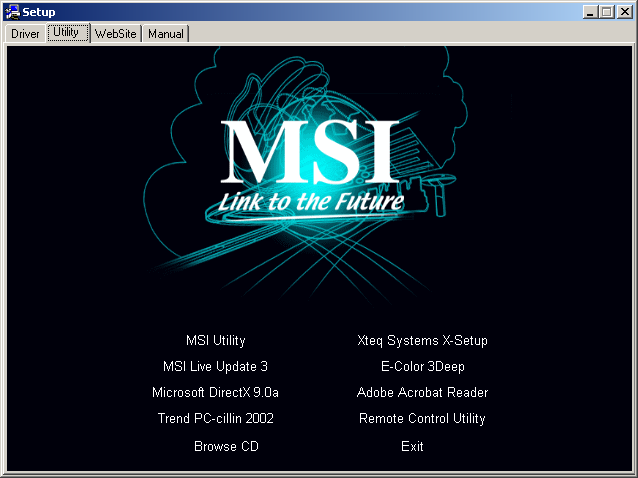Click the Setup title bar icon
This screenshot has height=478, width=638.
[x=12, y=12]
